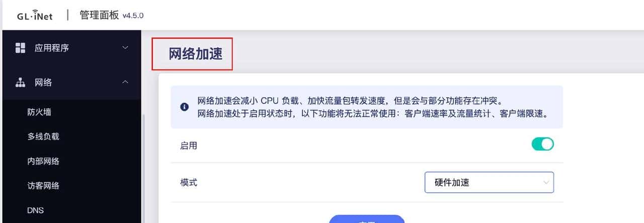Viewport: 644px width, 223px height.
Task: Click the 应用程序 menu label
Action: (x=51, y=48)
